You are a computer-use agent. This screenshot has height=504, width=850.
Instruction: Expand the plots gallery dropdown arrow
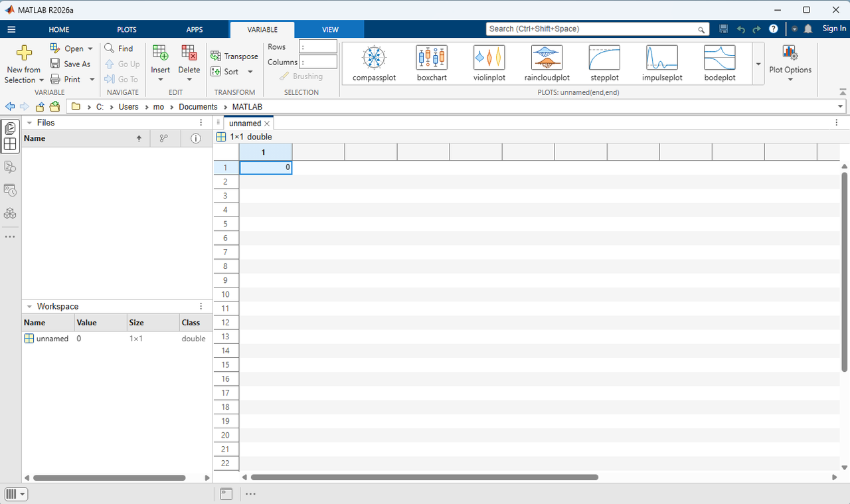click(x=758, y=64)
